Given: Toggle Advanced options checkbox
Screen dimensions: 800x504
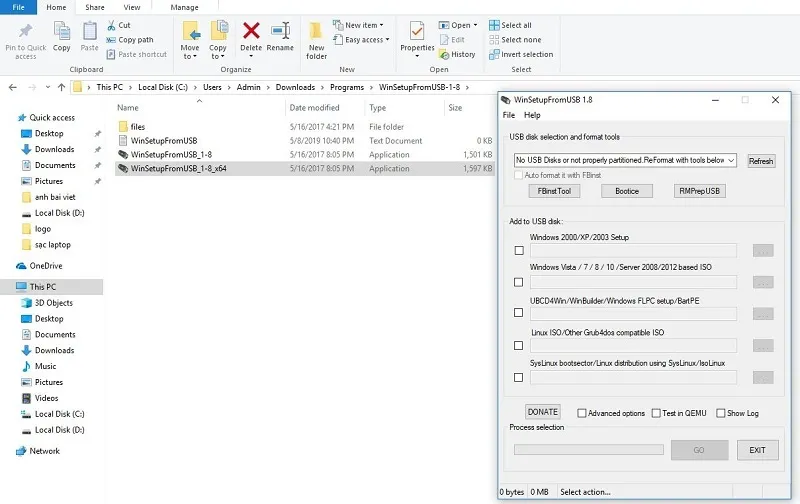Looking at the screenshot, I should [582, 413].
